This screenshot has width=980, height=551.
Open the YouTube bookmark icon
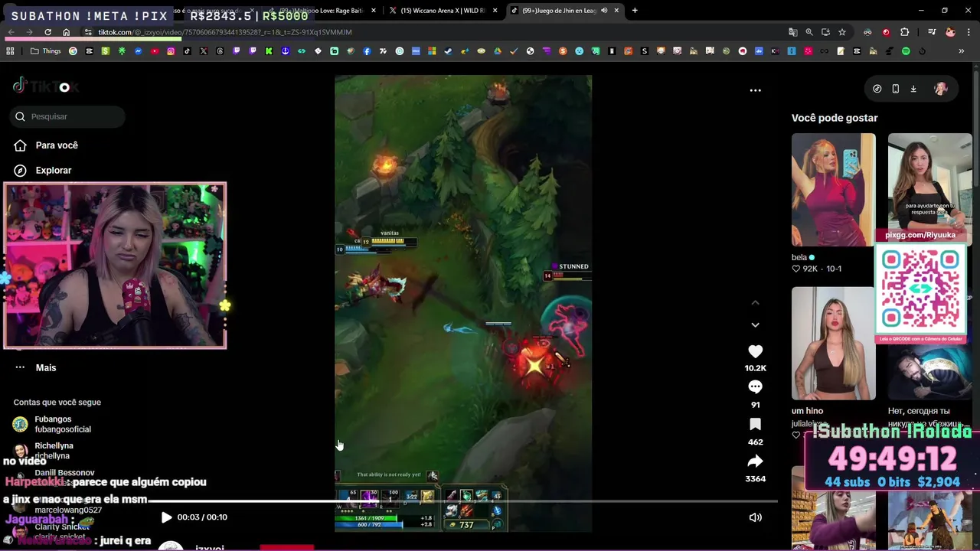[x=155, y=51]
